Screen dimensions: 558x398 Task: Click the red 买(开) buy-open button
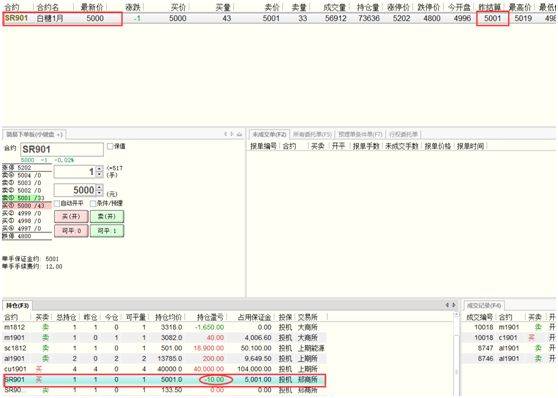click(x=71, y=216)
